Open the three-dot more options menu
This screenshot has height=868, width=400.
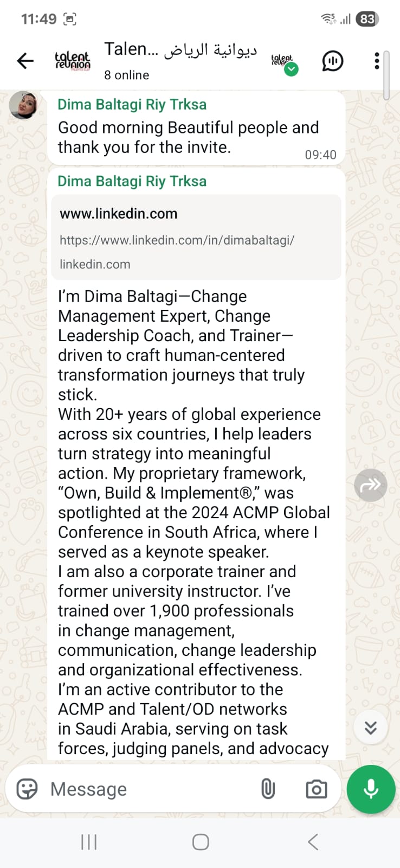tap(377, 61)
